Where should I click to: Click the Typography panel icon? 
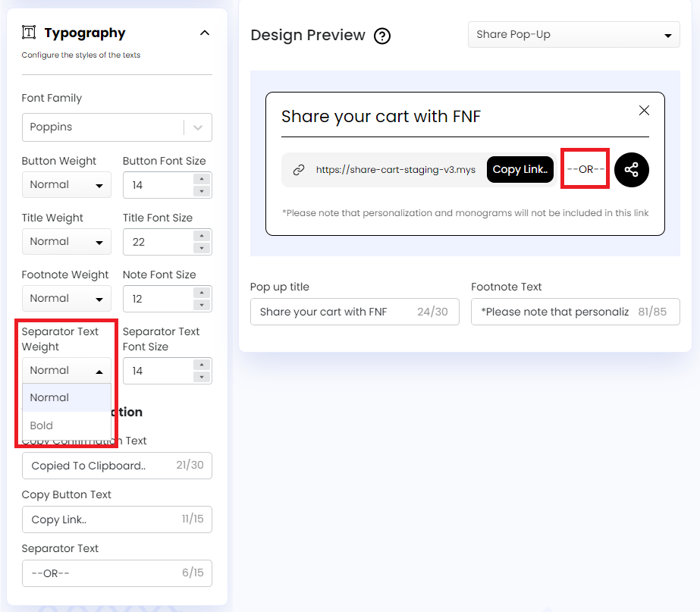coord(28,32)
